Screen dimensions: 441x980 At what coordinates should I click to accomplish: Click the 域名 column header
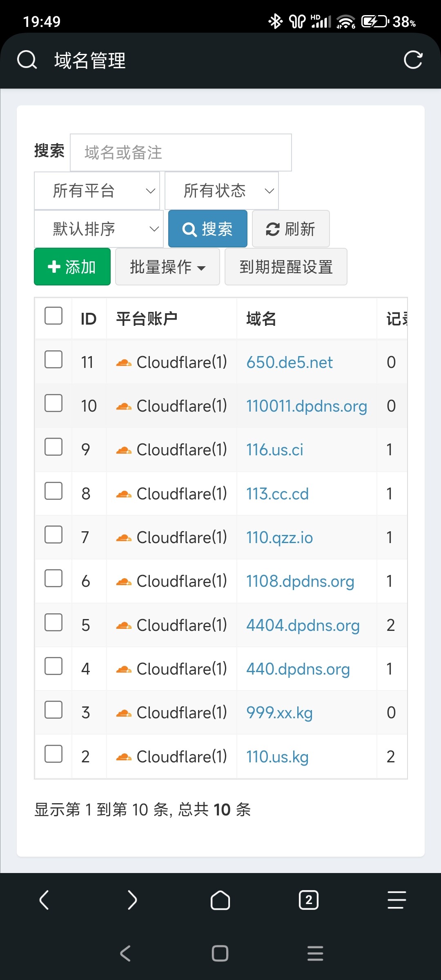pyautogui.click(x=261, y=318)
